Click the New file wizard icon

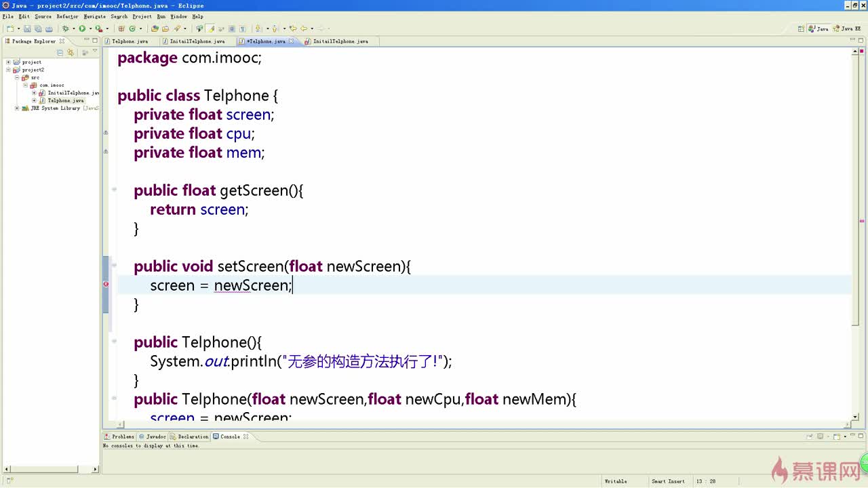coord(10,28)
